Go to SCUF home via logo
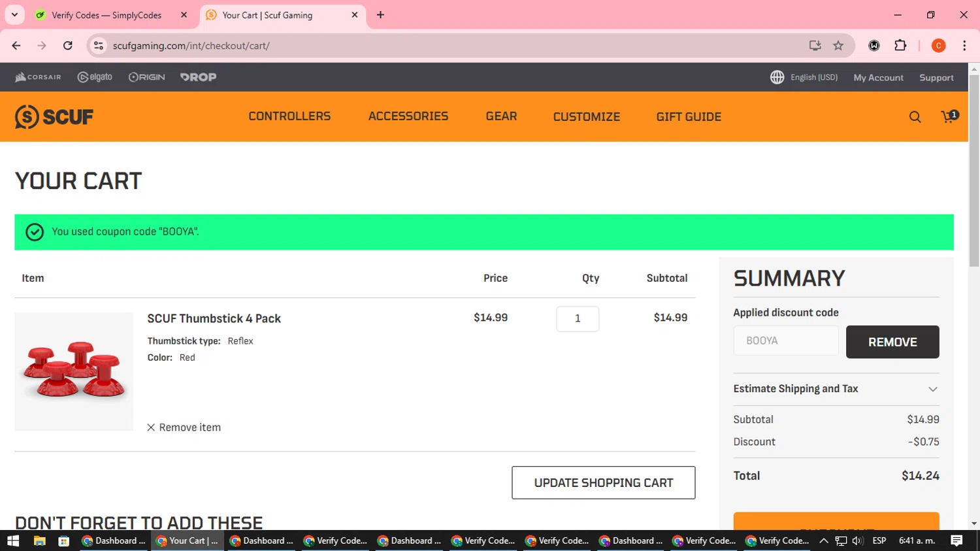The image size is (980, 551). (x=54, y=117)
